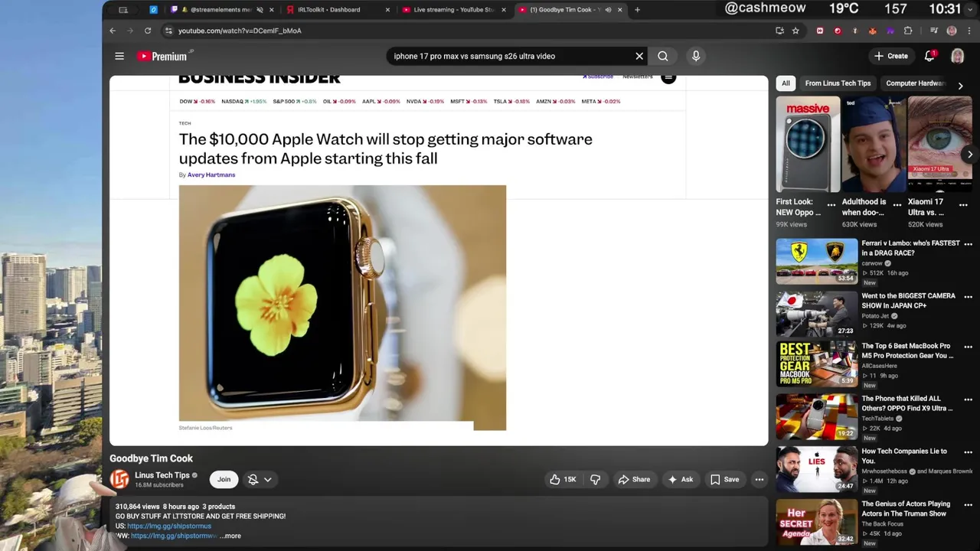
Task: Unmute the StreamElements tab audio icon
Action: click(x=260, y=10)
